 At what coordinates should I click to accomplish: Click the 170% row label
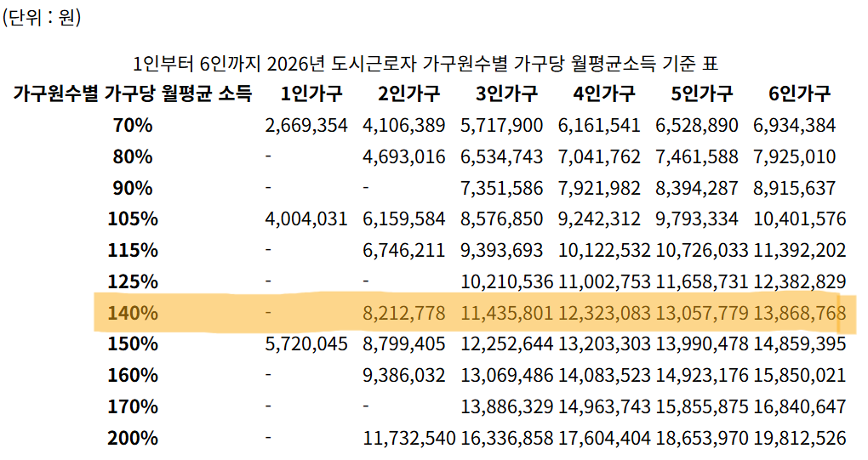[132, 407]
